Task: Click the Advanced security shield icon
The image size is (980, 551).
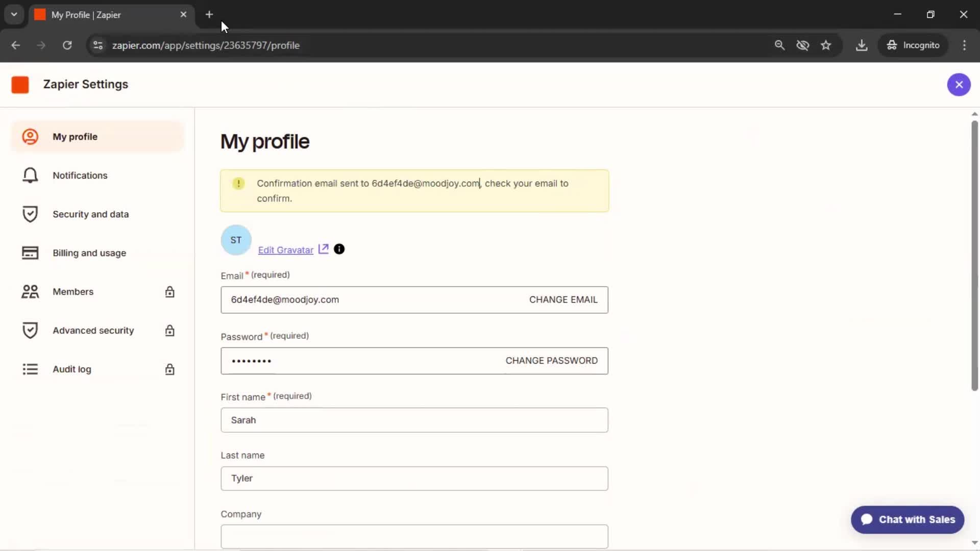Action: point(30,331)
